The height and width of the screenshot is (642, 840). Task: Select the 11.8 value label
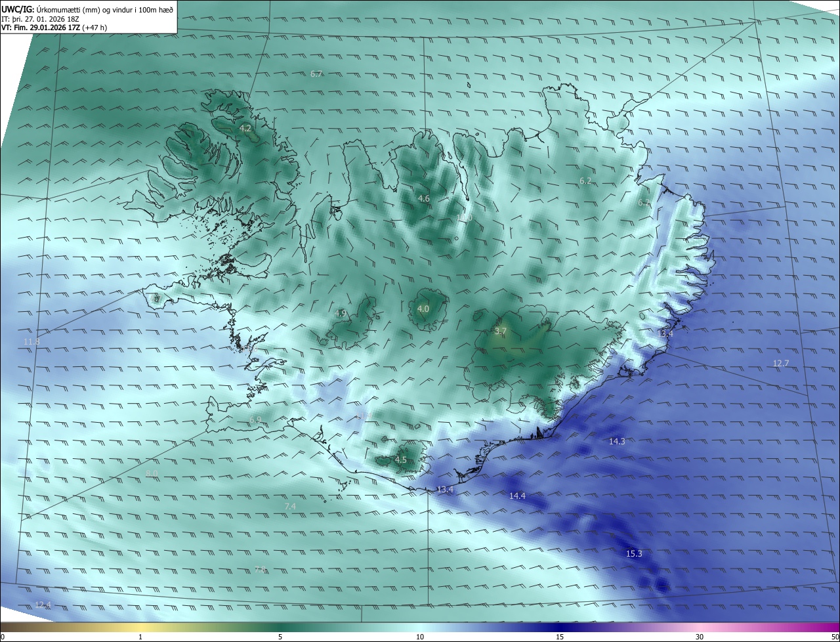pyautogui.click(x=31, y=342)
